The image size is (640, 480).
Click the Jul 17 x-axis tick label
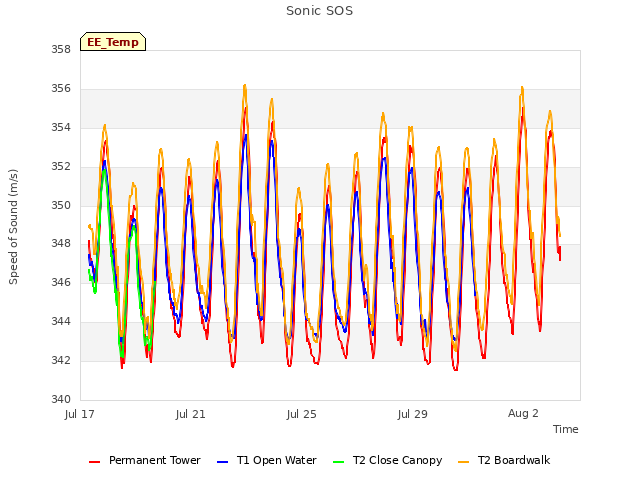pyautogui.click(x=80, y=414)
